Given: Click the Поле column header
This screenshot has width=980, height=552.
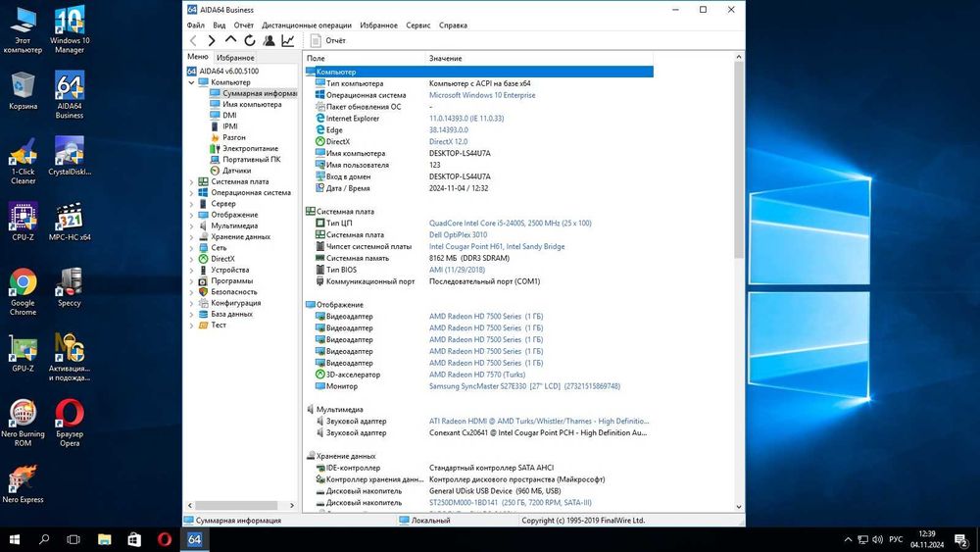Looking at the screenshot, I should (364, 58).
